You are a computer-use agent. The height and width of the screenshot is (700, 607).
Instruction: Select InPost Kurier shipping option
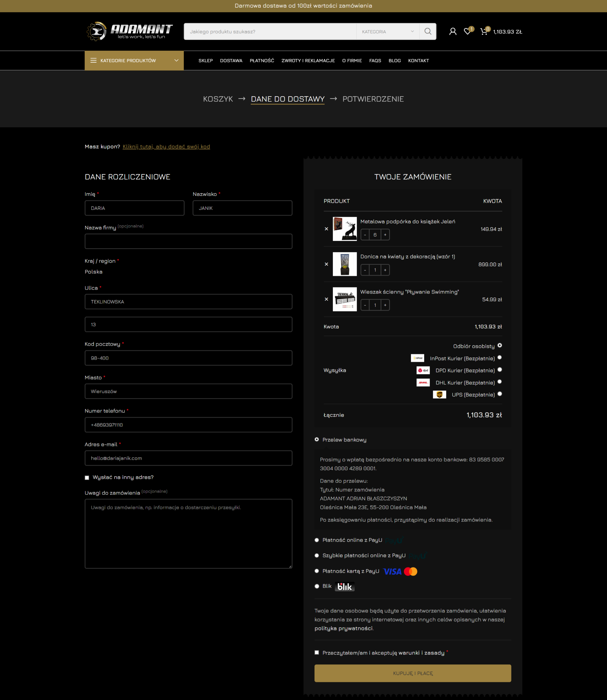tap(500, 358)
